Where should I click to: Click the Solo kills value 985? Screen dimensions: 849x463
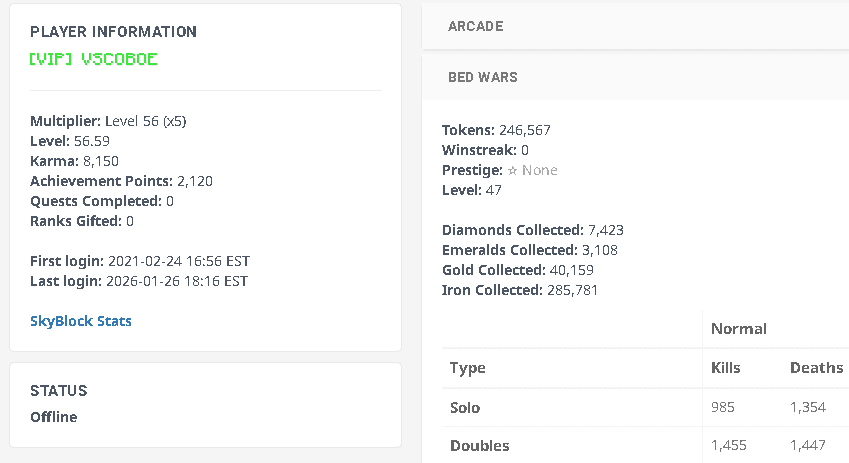[723, 408]
